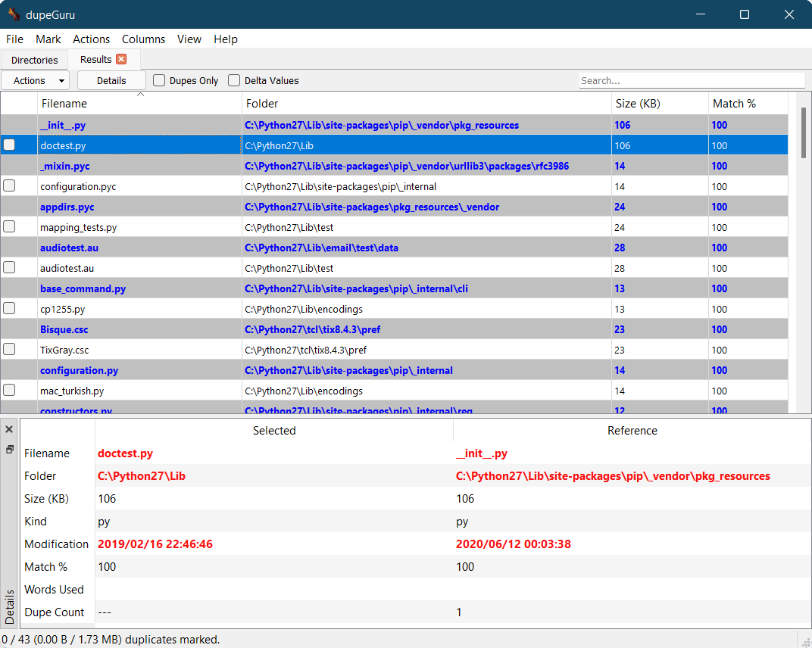Open the Mark menu
This screenshot has width=812, height=648.
click(x=48, y=39)
